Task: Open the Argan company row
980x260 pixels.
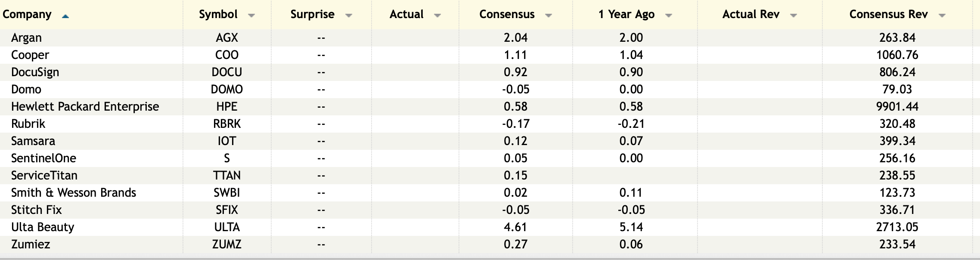Action: [26, 38]
